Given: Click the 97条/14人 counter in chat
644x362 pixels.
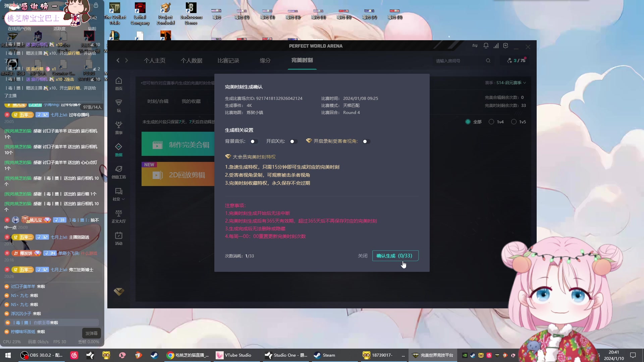Looking at the screenshot, I should click(x=92, y=107).
